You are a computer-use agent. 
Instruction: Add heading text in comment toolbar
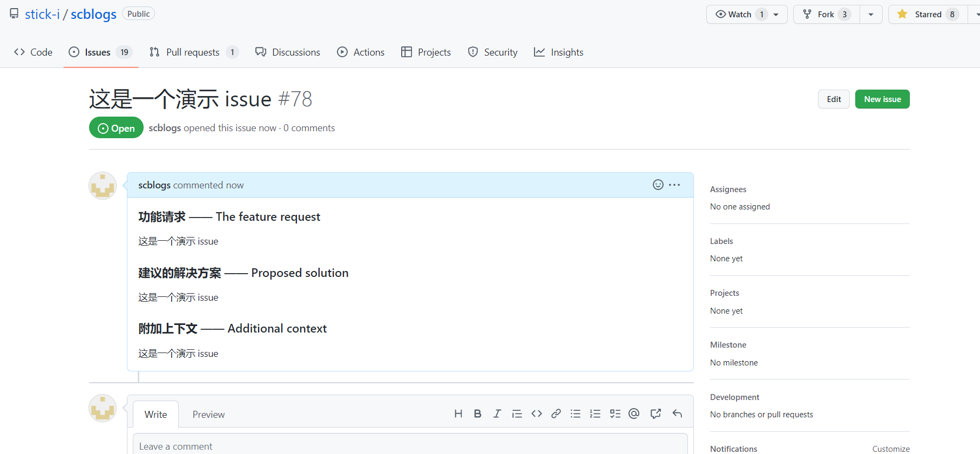coord(458,414)
